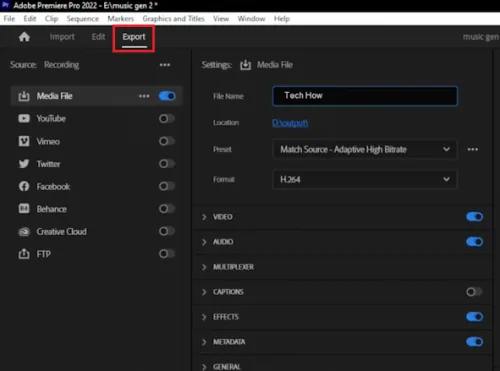
Task: Click the Twitter bird icon
Action: (24, 164)
